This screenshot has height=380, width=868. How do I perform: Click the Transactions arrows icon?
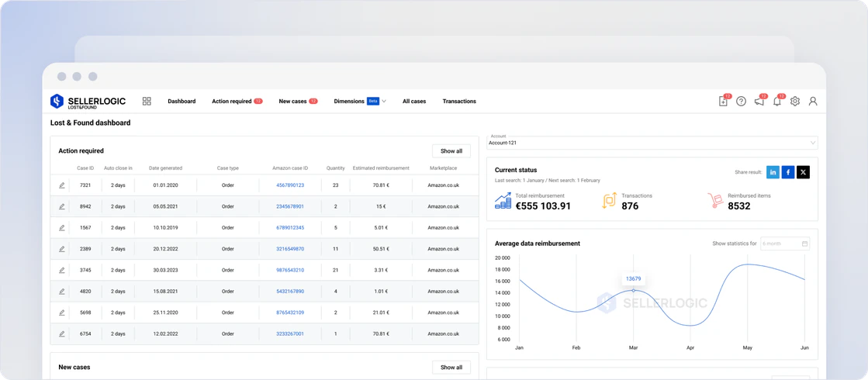coord(609,201)
